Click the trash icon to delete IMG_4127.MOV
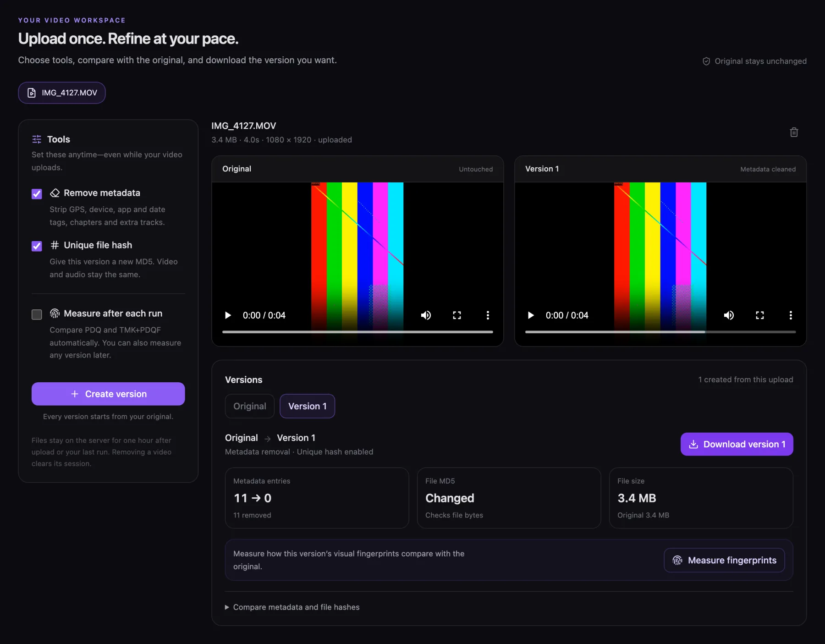Screen dimensions: 825x644 [x=794, y=132]
